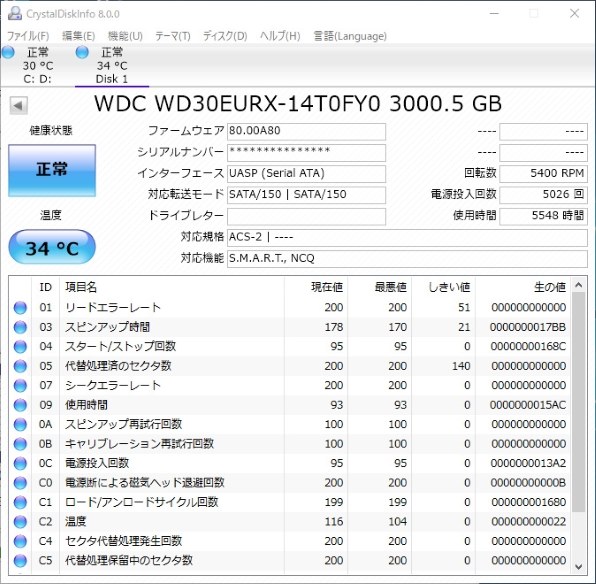Click the scroll down arrow of SMART list
The image size is (596, 584).
click(579, 567)
